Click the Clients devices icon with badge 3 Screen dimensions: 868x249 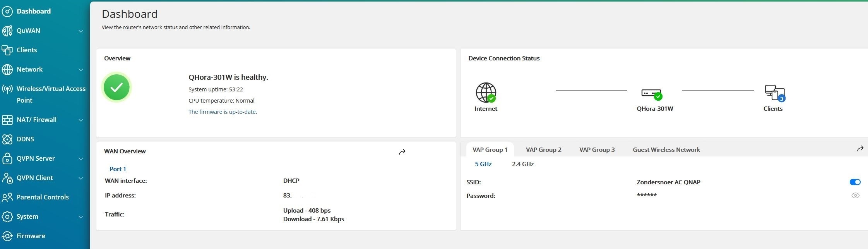(x=775, y=93)
